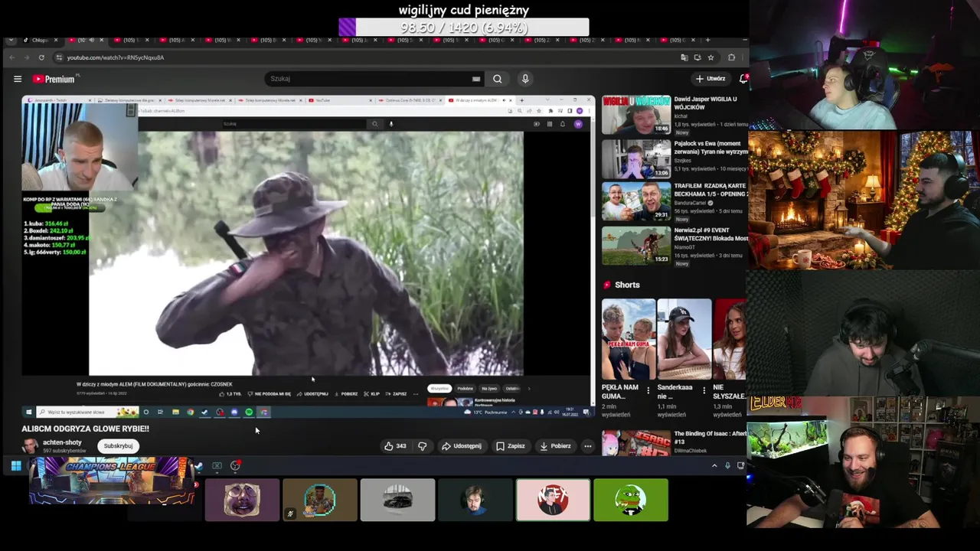Image resolution: width=980 pixels, height=551 pixels.
Task: Click Zapisz save button under video
Action: tap(511, 446)
